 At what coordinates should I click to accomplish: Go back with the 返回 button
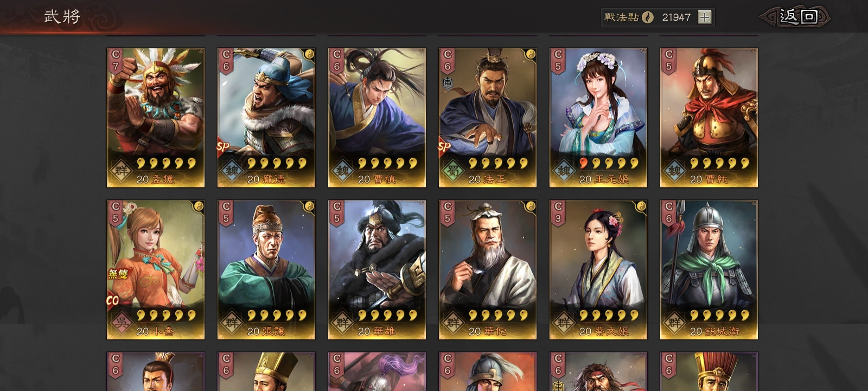coord(795,17)
